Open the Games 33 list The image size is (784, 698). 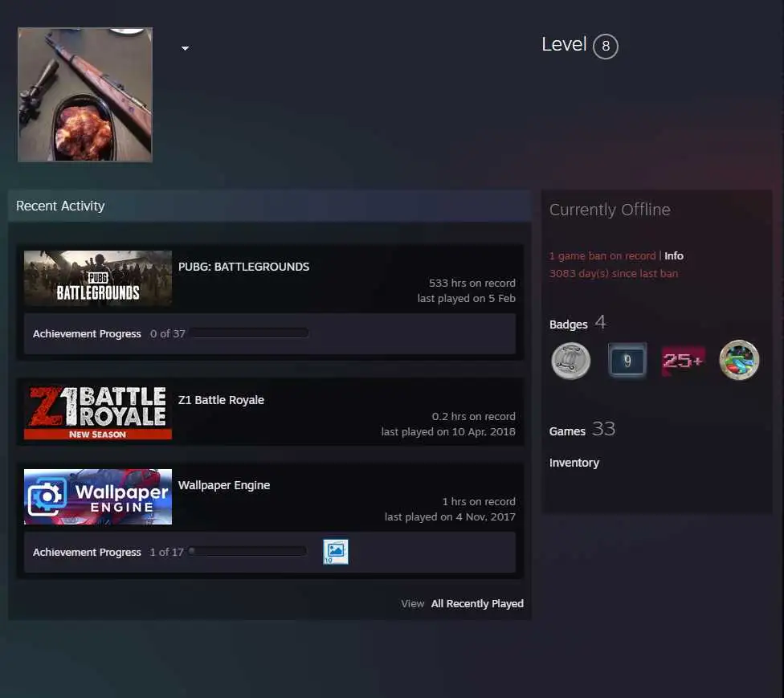click(x=582, y=430)
